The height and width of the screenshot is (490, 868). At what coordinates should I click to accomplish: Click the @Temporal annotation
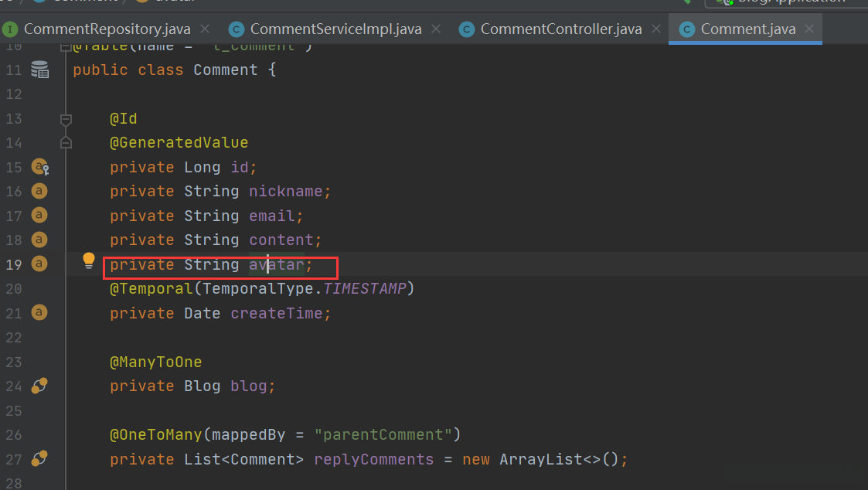click(151, 289)
